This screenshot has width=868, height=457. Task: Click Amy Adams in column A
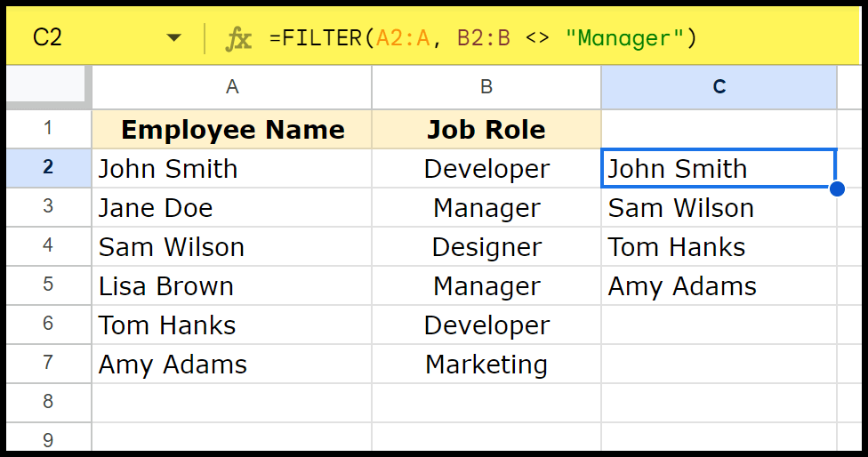232,364
